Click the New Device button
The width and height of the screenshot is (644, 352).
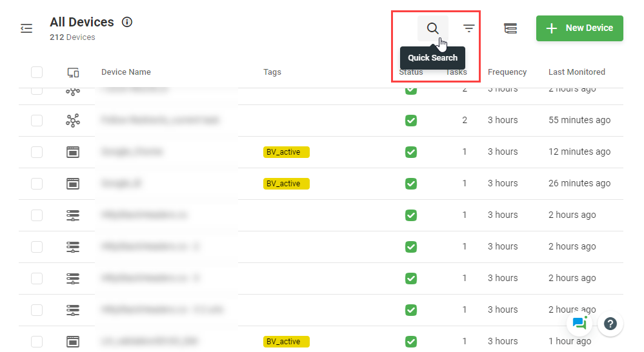coord(579,28)
